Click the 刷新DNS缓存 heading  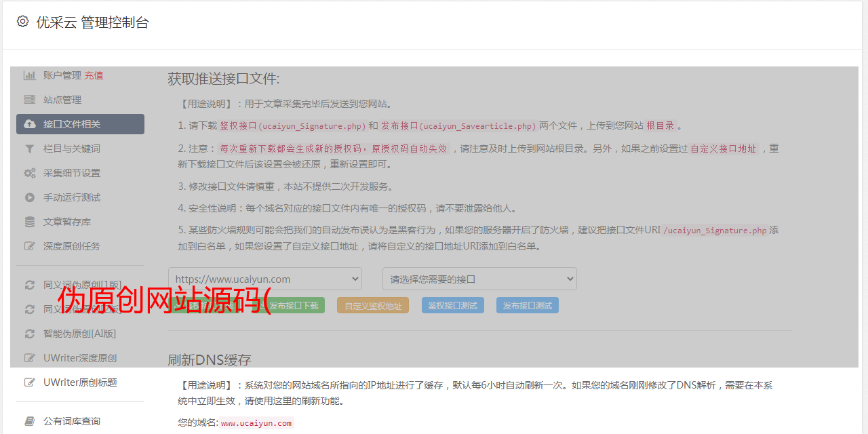click(x=210, y=359)
